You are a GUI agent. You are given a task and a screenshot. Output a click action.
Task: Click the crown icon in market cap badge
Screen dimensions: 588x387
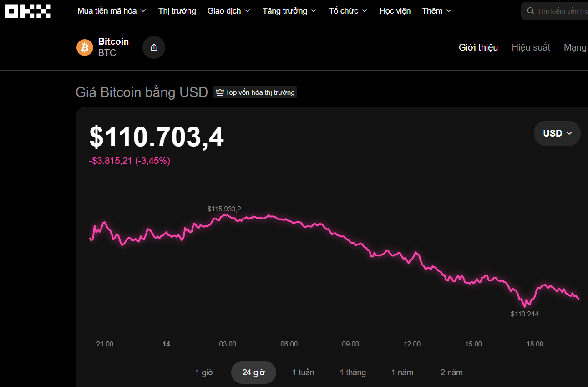220,92
